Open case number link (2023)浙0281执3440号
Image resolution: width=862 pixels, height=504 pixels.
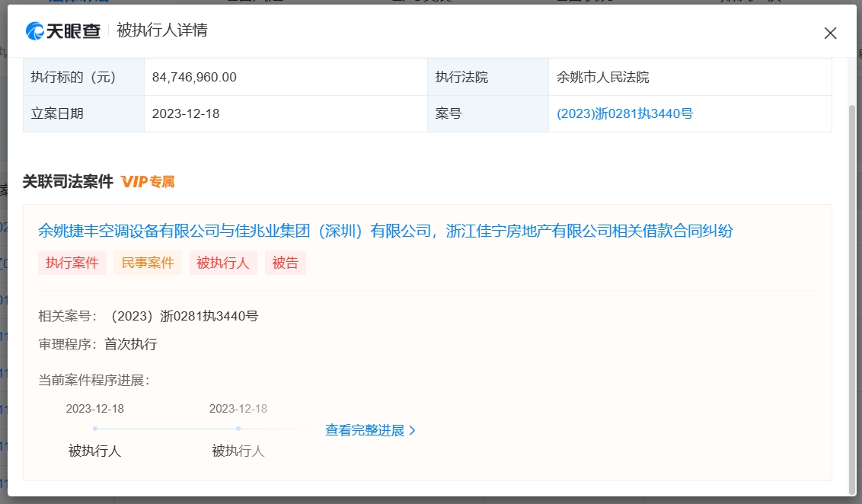(624, 113)
